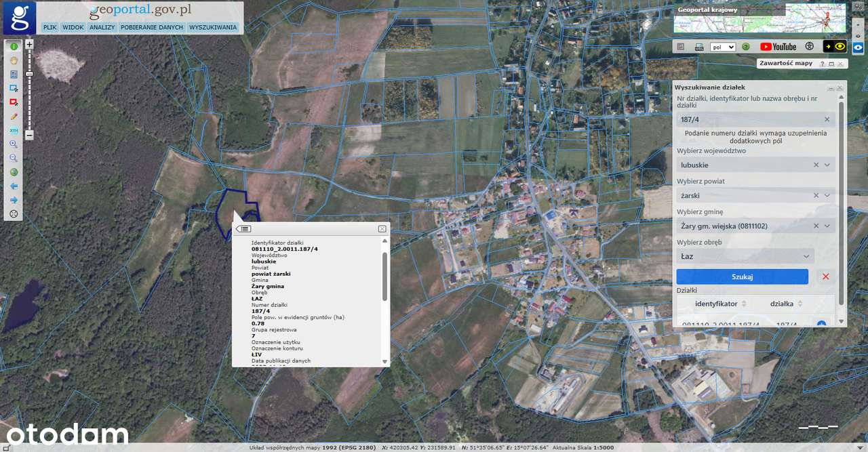Click help question mark in Zawartość mapy

[823, 64]
